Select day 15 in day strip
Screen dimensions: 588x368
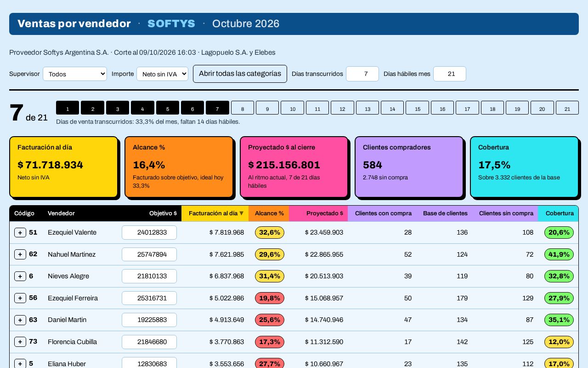pos(418,108)
